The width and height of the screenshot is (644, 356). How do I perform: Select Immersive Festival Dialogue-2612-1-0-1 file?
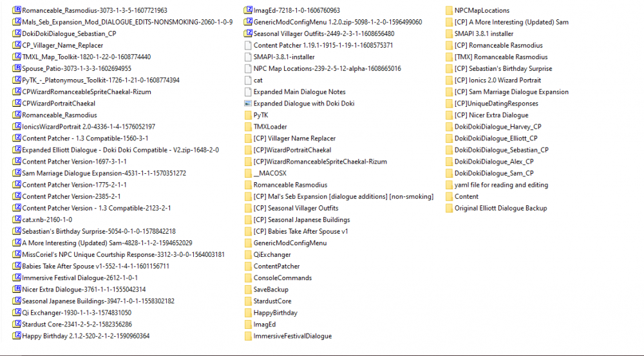[80, 278]
